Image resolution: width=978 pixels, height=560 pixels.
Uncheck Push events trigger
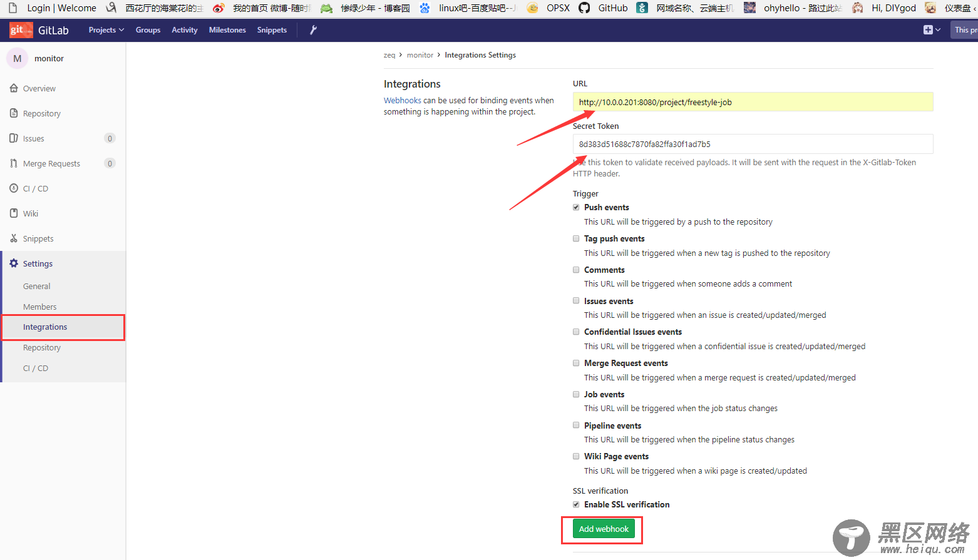tap(576, 207)
